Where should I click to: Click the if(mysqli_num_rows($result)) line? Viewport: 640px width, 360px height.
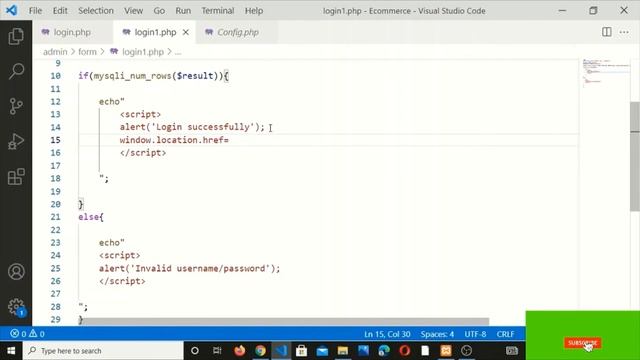point(153,76)
